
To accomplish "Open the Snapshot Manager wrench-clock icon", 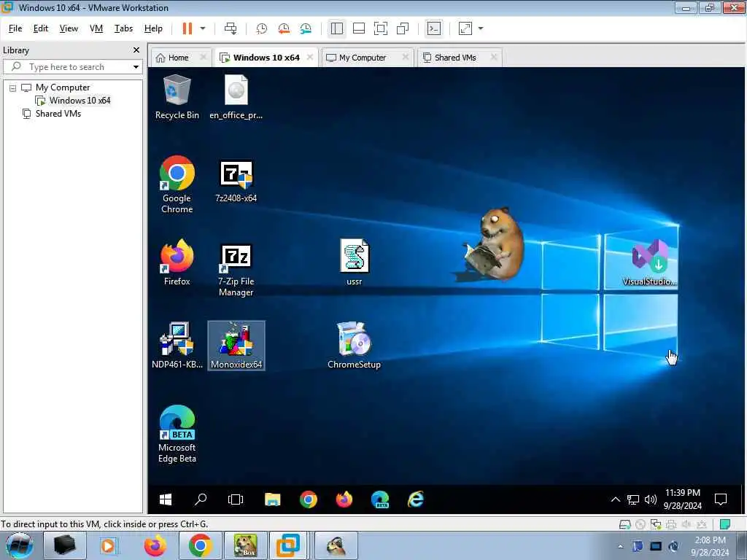I will click(x=306, y=28).
